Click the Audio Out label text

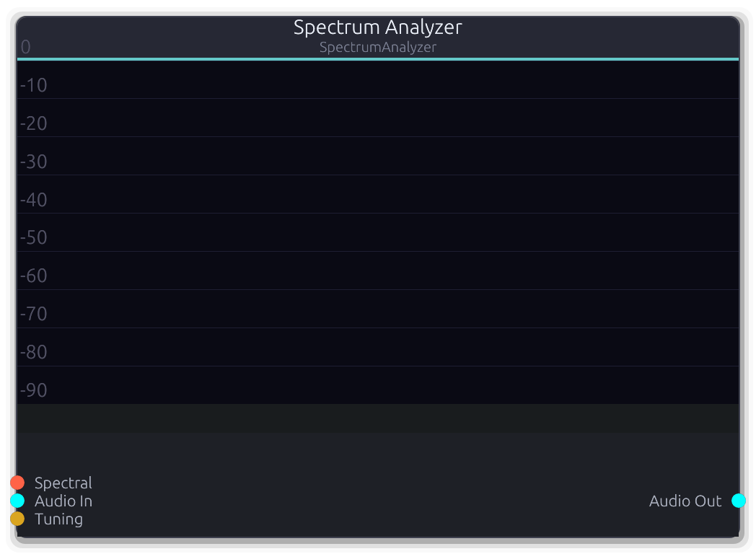point(685,501)
